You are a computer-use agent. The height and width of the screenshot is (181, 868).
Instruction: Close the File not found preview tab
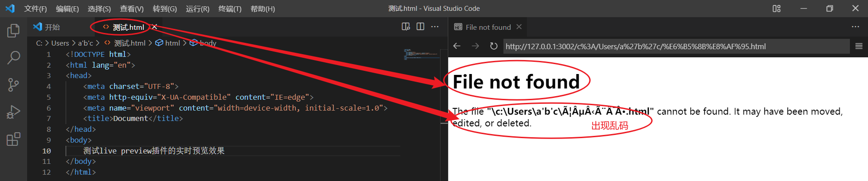(x=519, y=27)
